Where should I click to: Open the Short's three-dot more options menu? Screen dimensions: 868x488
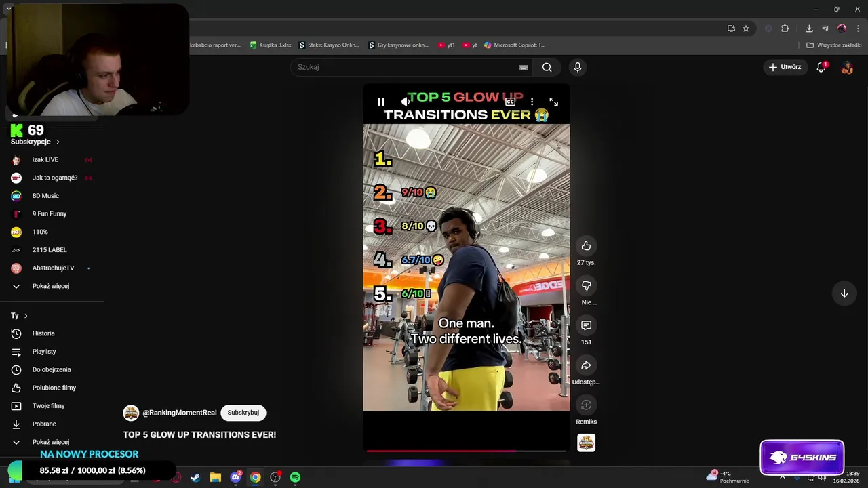[x=532, y=102]
